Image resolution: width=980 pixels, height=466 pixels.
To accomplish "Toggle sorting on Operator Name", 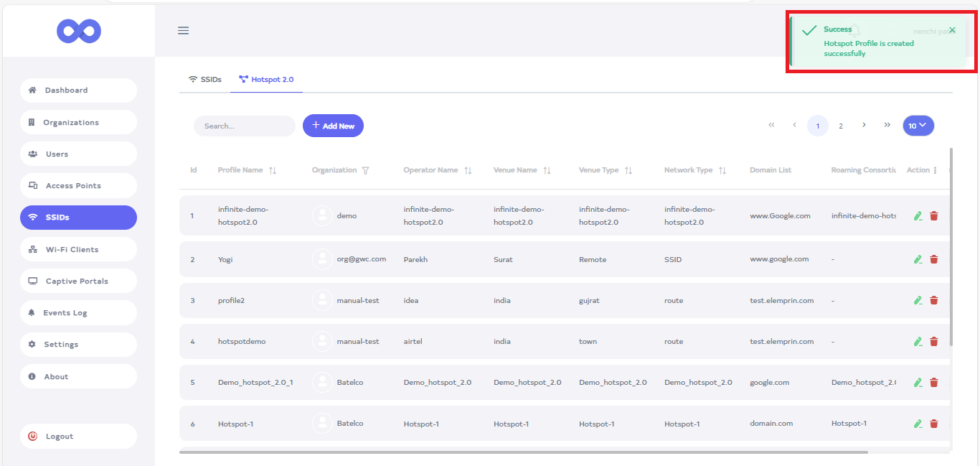I will pos(468,171).
